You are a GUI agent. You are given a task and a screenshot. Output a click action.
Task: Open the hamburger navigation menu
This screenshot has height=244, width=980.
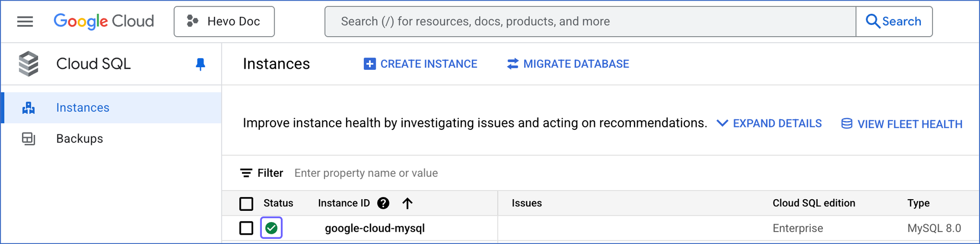(x=25, y=21)
